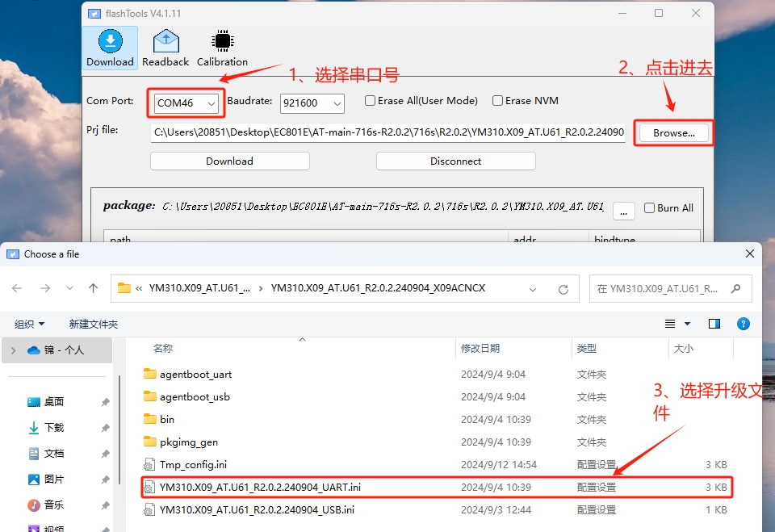Viewport: 775px width, 532px height.
Task: Click the Browse... button
Action: point(673,133)
